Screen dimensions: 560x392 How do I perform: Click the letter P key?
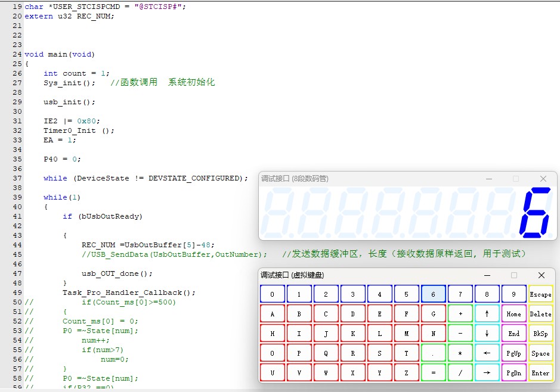tap(299, 353)
